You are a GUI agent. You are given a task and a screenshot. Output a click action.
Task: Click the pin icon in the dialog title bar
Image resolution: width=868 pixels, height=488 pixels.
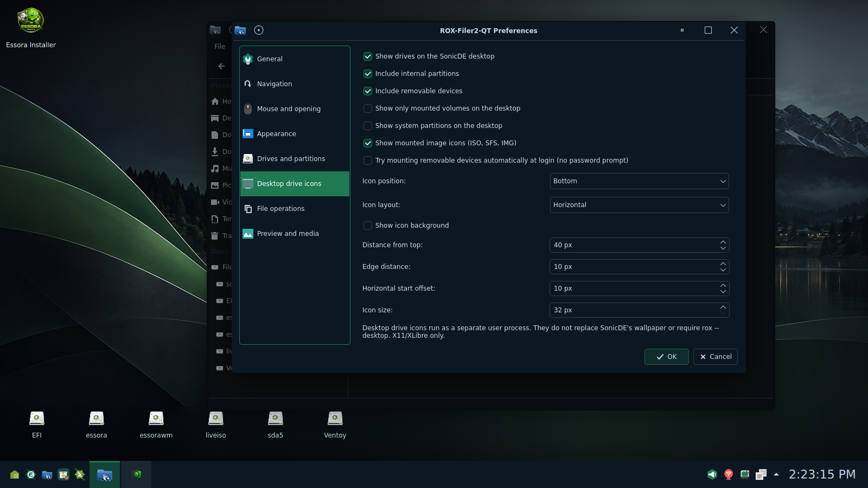click(259, 30)
